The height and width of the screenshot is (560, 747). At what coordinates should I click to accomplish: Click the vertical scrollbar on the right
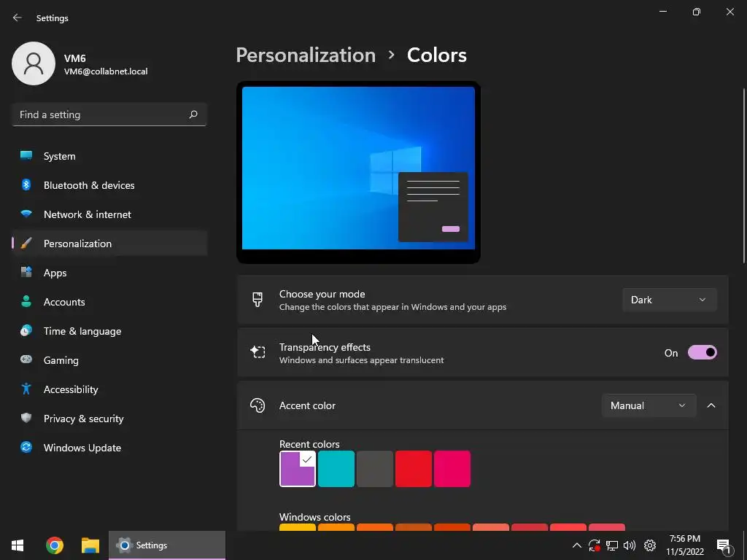pos(743,175)
